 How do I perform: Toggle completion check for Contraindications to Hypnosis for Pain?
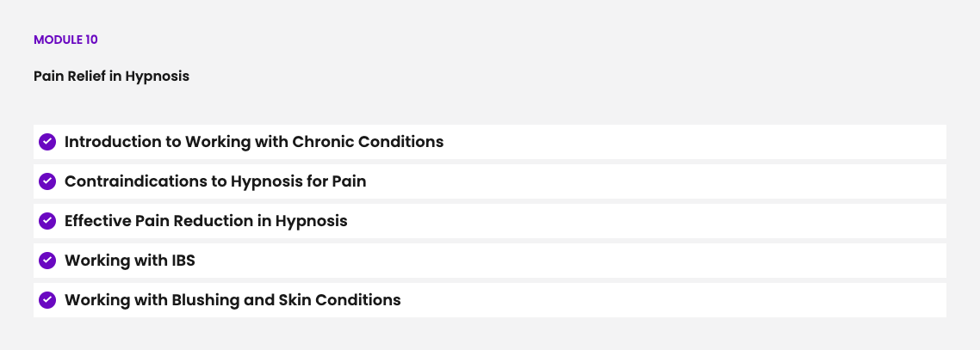(x=47, y=181)
